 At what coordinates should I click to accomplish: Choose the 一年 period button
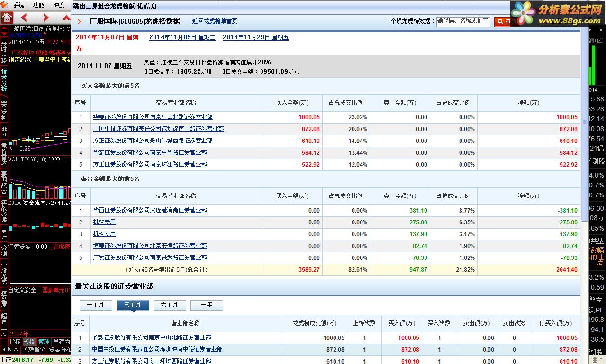point(206,305)
